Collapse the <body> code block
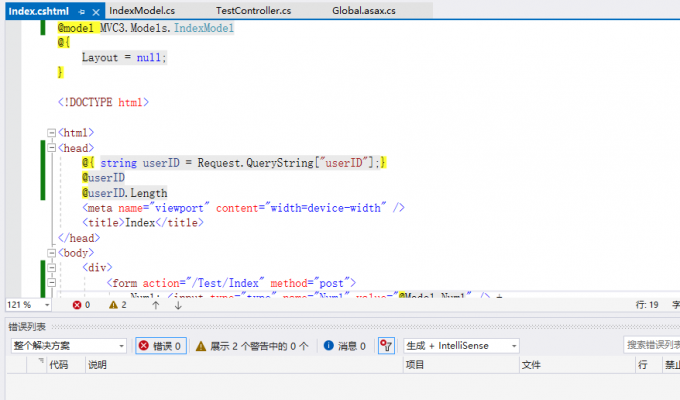This screenshot has width=680, height=400. point(51,253)
